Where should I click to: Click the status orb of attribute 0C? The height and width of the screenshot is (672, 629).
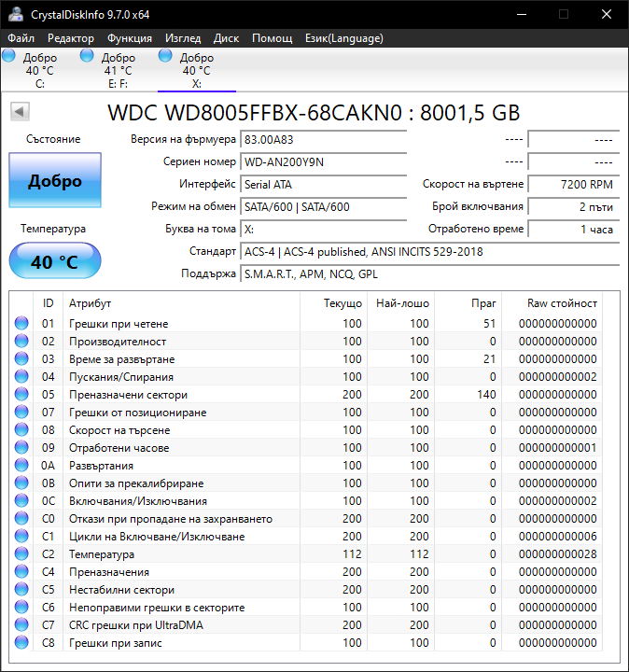(x=21, y=500)
